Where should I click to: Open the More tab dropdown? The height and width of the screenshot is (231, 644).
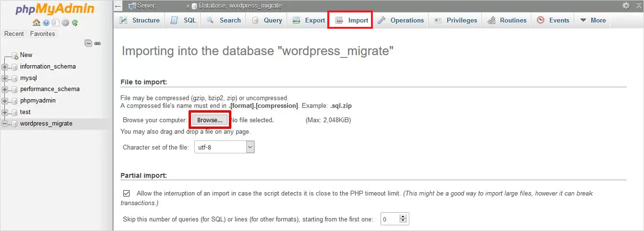pos(593,20)
